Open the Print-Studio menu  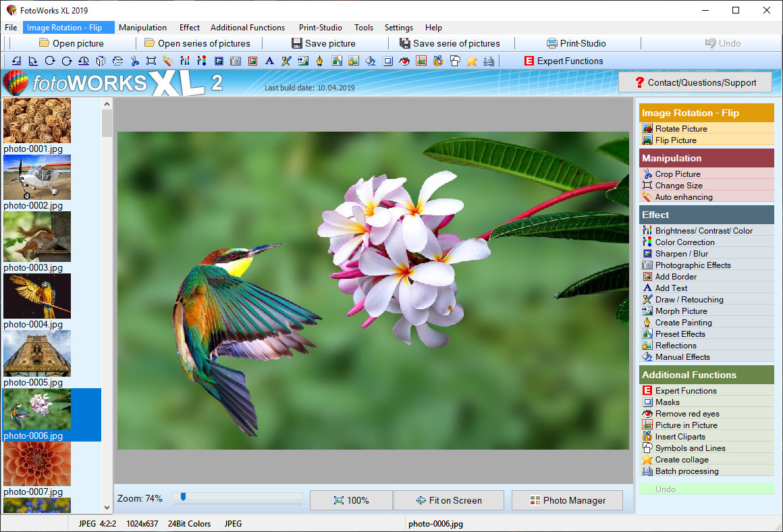[320, 28]
